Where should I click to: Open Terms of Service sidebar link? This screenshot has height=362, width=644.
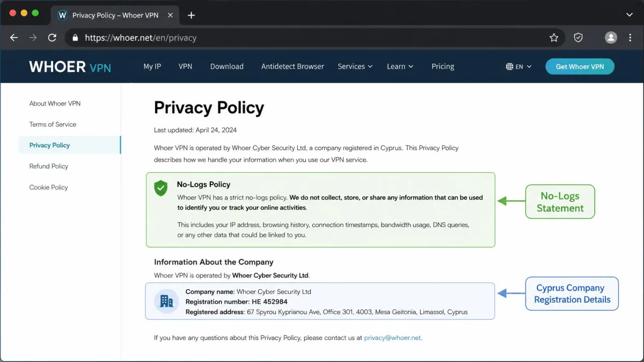click(53, 124)
